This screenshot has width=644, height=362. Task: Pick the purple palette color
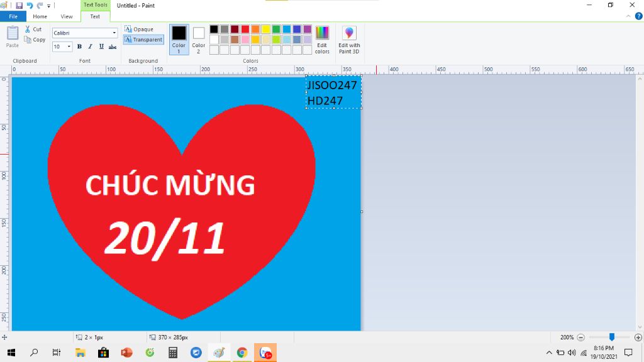[307, 29]
